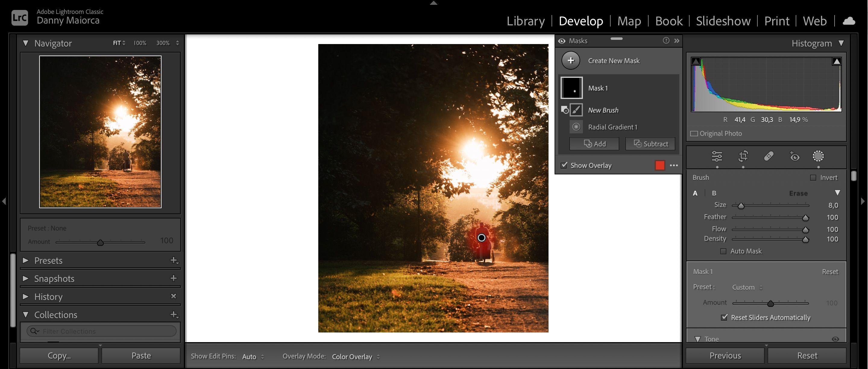Select the Red Eye Correction tool
This screenshot has height=369, width=868.
coord(794,157)
